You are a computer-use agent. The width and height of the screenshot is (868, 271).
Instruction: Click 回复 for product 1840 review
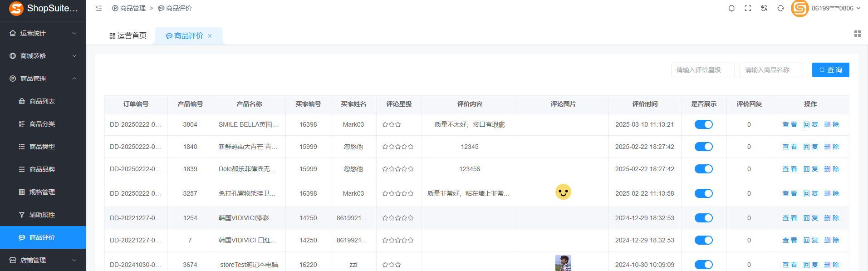click(810, 147)
